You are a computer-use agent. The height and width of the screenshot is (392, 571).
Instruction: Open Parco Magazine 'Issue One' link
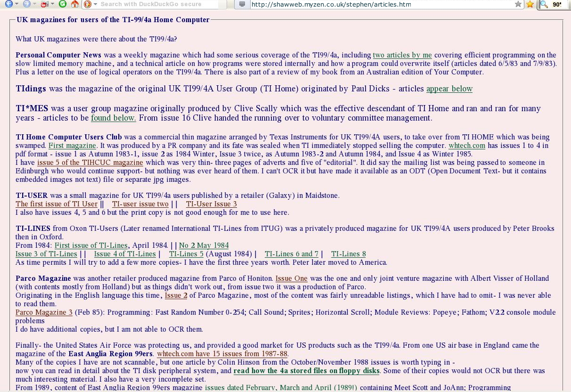(x=292, y=278)
